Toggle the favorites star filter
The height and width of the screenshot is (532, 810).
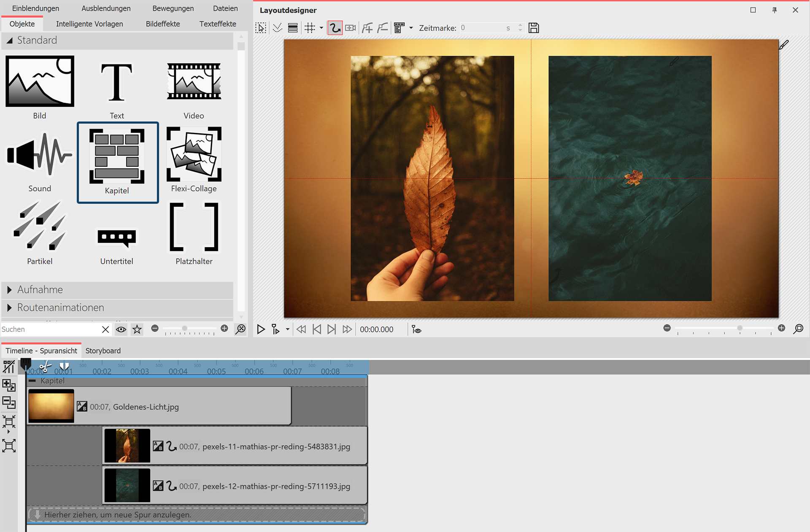pos(137,329)
